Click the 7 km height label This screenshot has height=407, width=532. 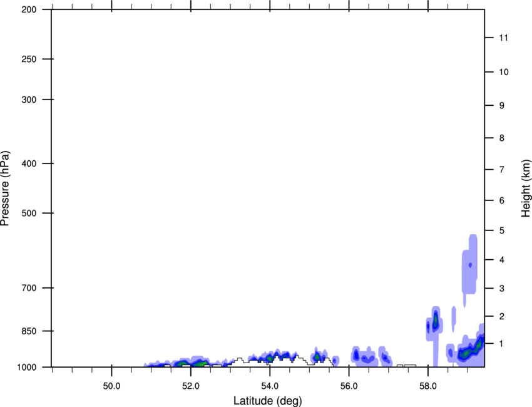coord(502,170)
